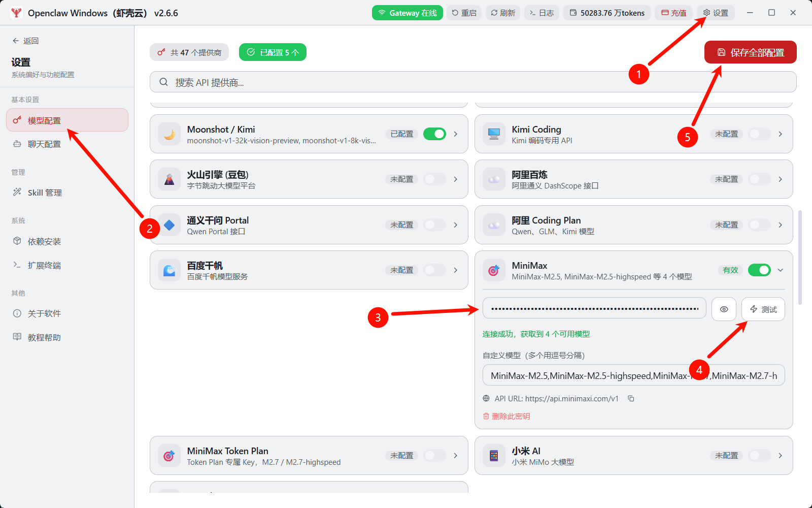Click the 阿里百炼 cloud icon

point(494,179)
